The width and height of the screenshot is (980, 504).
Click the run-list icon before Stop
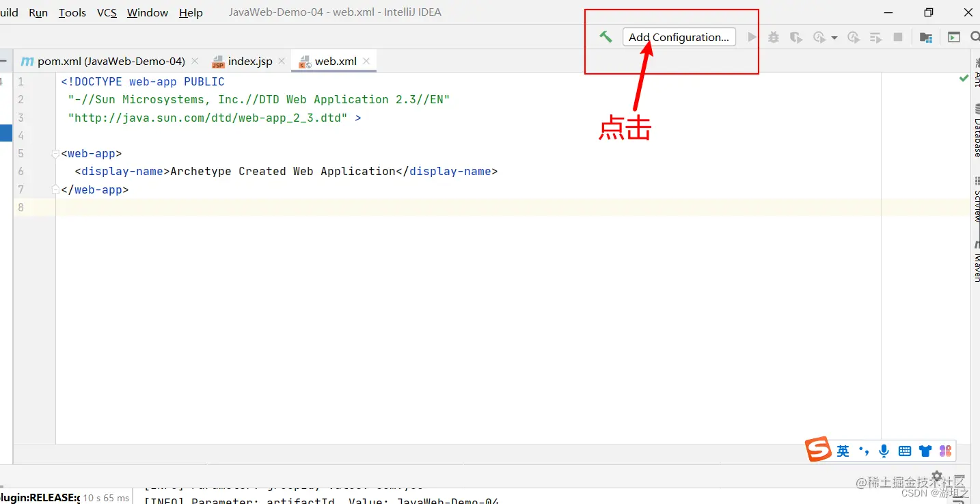point(875,38)
